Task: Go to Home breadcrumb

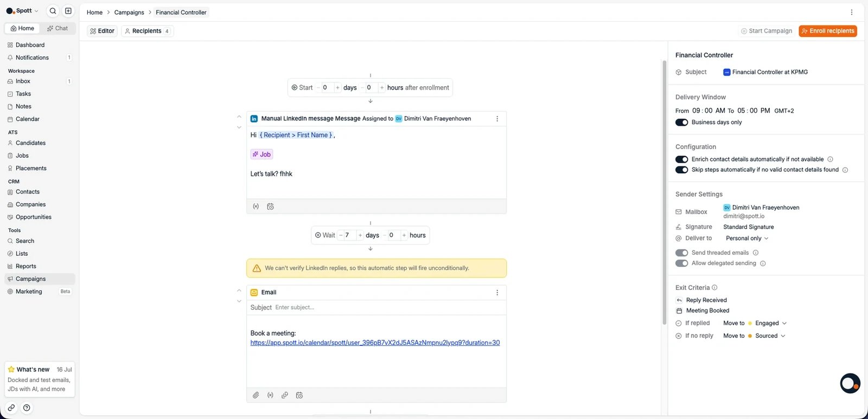Action: [x=94, y=12]
